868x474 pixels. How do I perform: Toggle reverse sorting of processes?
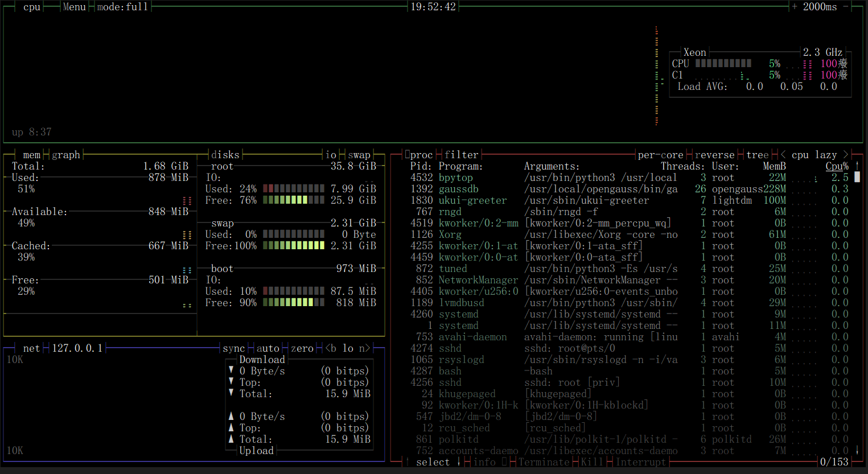(715, 155)
